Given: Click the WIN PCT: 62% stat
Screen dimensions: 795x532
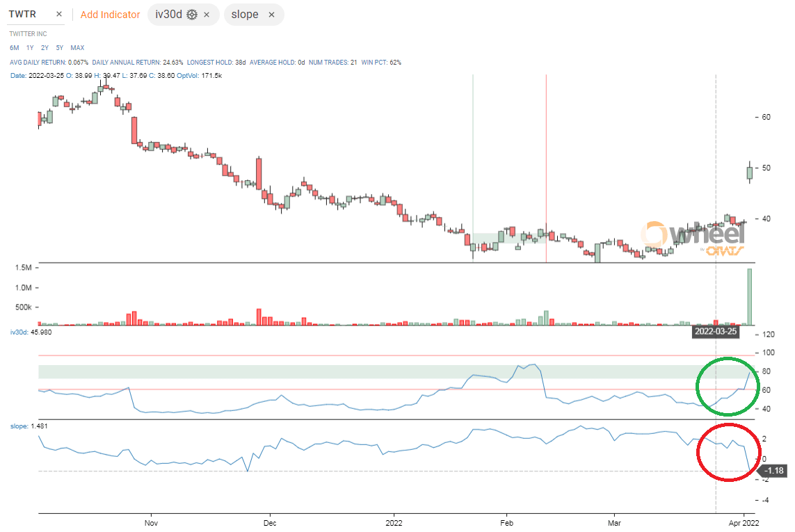Looking at the screenshot, I should click(x=380, y=63).
